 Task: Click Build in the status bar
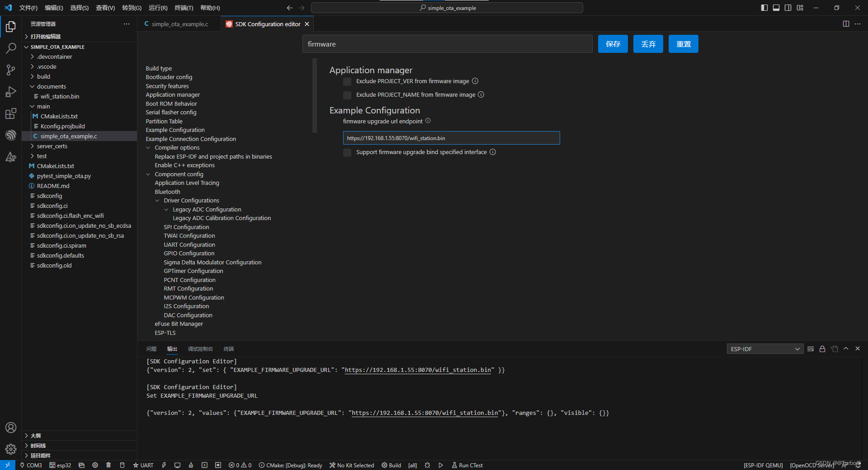[391, 465]
